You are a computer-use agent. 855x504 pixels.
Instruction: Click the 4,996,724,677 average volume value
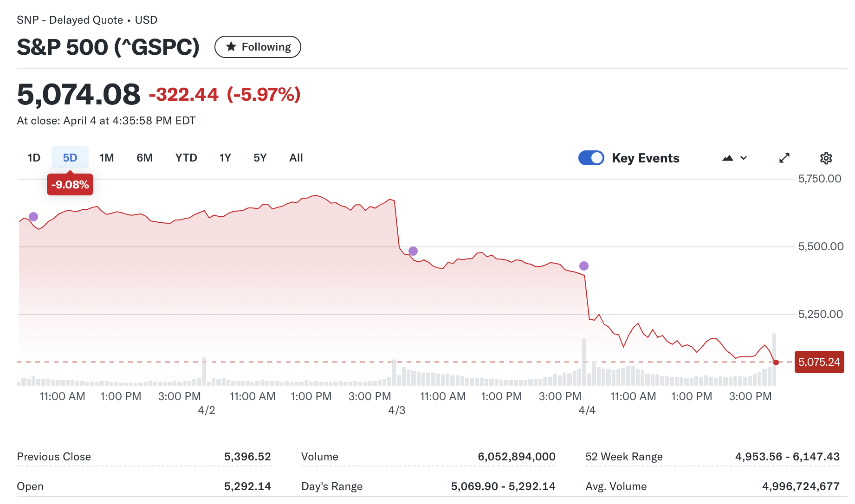click(801, 486)
